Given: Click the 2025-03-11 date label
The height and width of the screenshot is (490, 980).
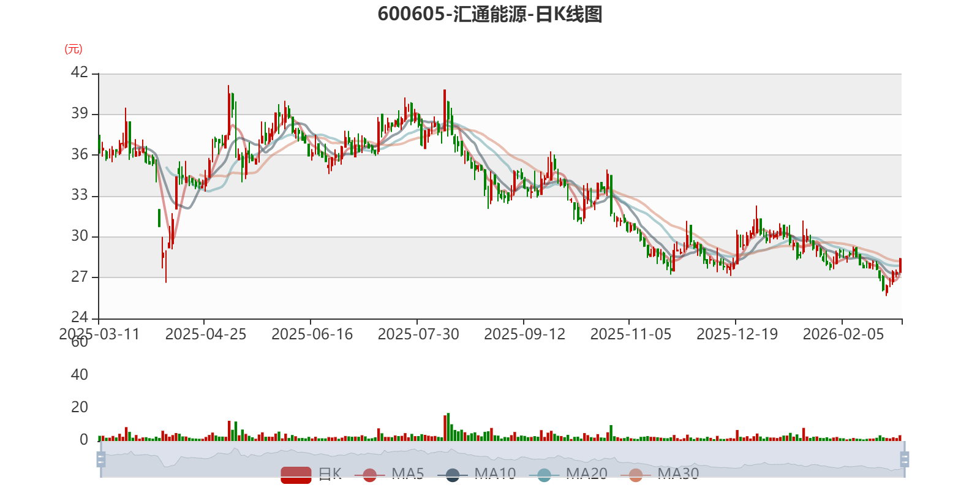Looking at the screenshot, I should 99,334.
